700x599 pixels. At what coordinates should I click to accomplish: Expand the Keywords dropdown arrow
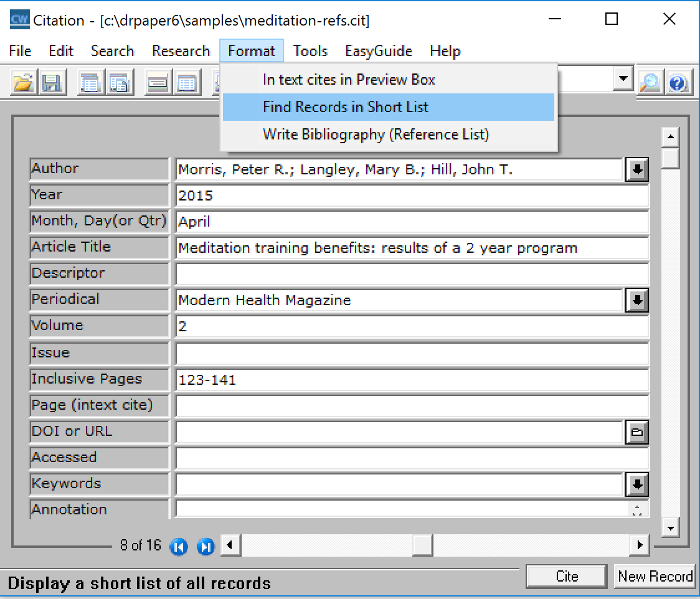[x=636, y=484]
